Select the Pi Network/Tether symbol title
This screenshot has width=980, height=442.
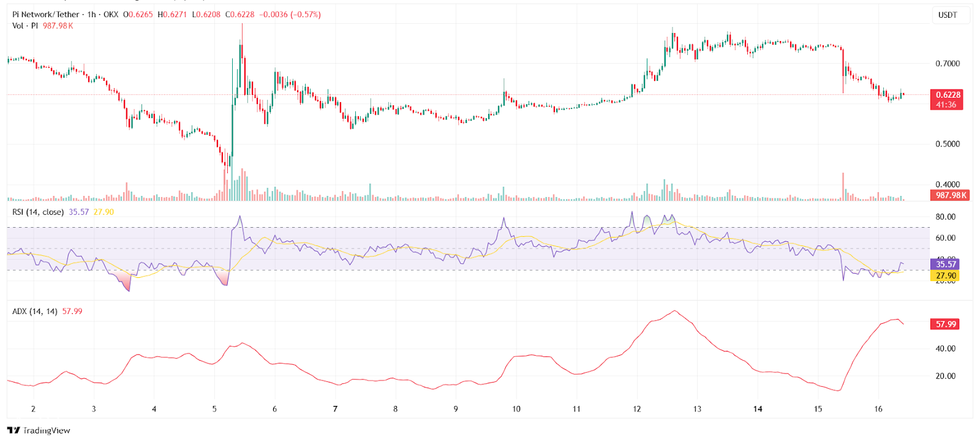(46, 14)
